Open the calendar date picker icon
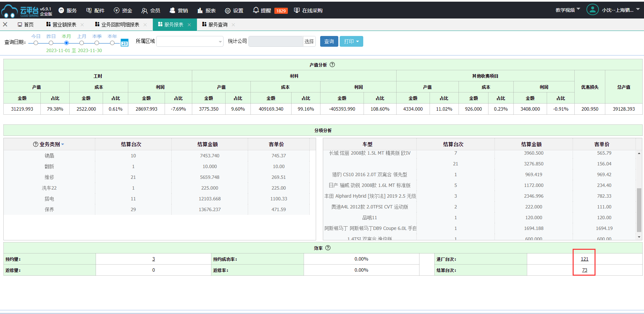Screen dimensions: 644x314 tap(125, 43)
